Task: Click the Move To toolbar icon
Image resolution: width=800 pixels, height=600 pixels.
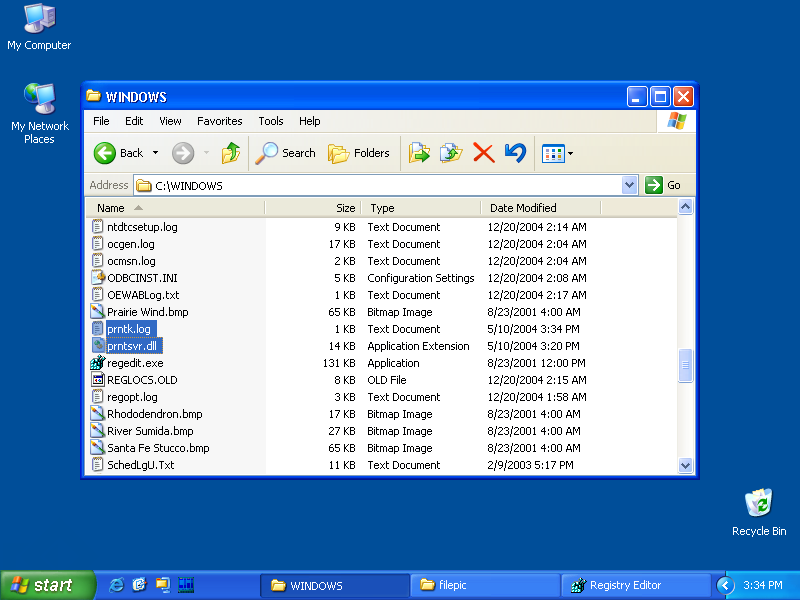Action: 419,153
